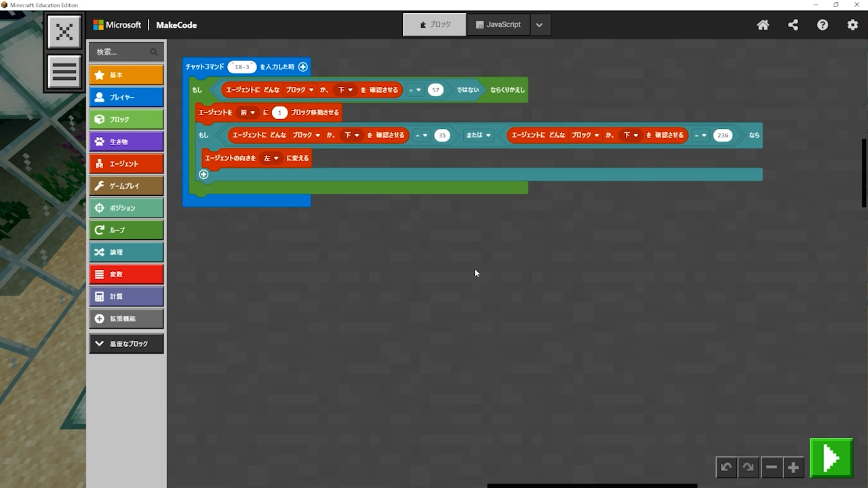
Task: Select the エージェント block category
Action: point(126,163)
